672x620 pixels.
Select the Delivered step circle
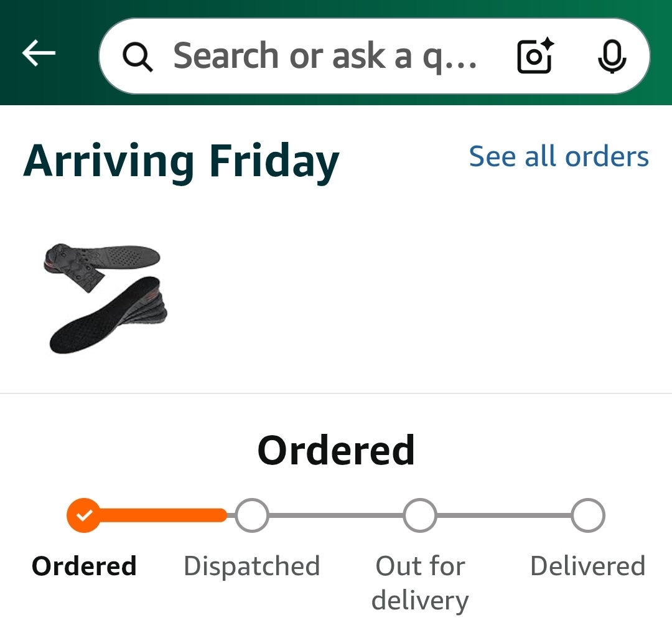pyautogui.click(x=588, y=515)
